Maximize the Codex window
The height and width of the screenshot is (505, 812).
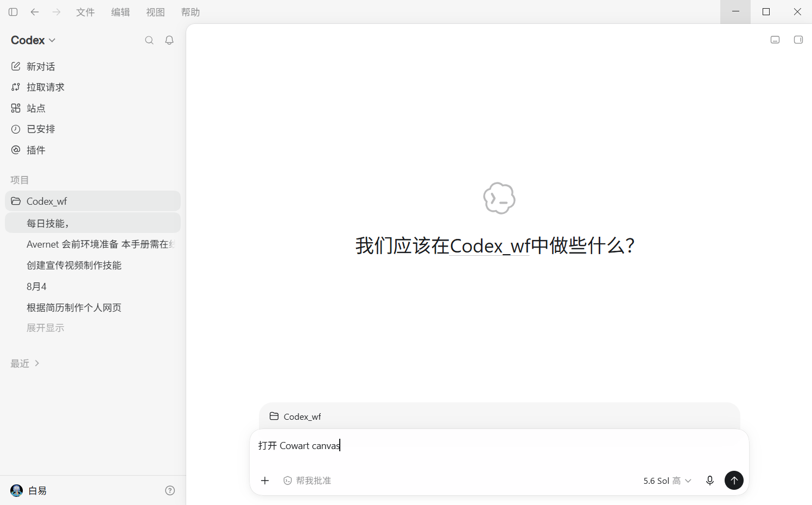point(766,12)
